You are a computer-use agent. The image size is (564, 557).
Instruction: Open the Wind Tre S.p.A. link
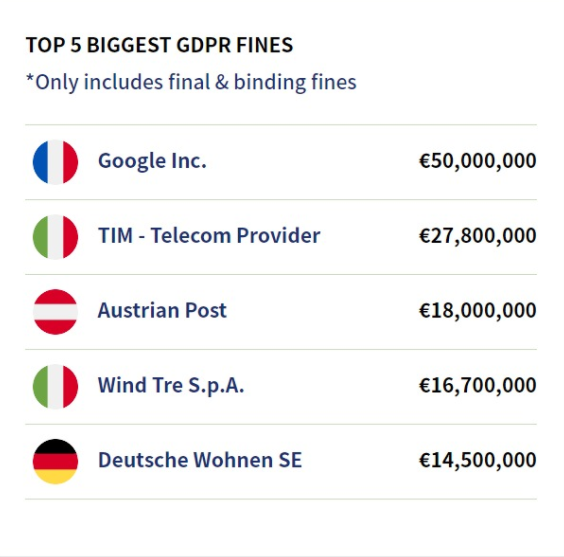pos(171,385)
